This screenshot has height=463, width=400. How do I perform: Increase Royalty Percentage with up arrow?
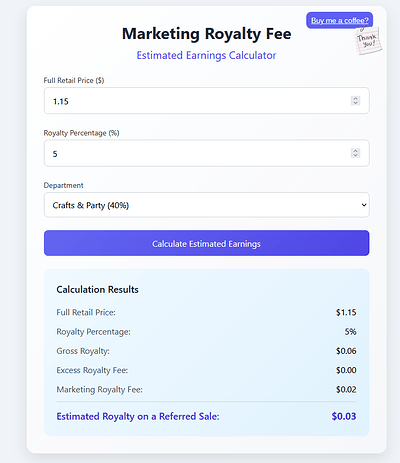(x=355, y=151)
